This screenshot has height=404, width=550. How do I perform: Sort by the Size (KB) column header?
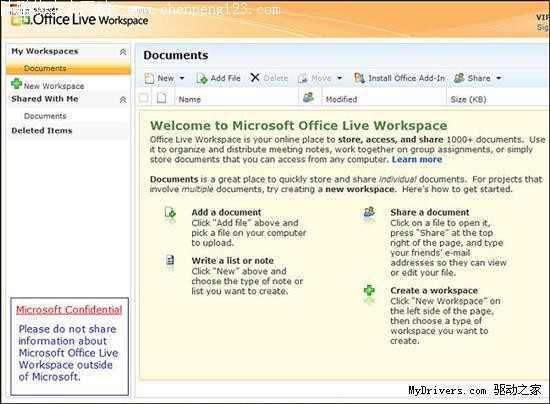[468, 100]
